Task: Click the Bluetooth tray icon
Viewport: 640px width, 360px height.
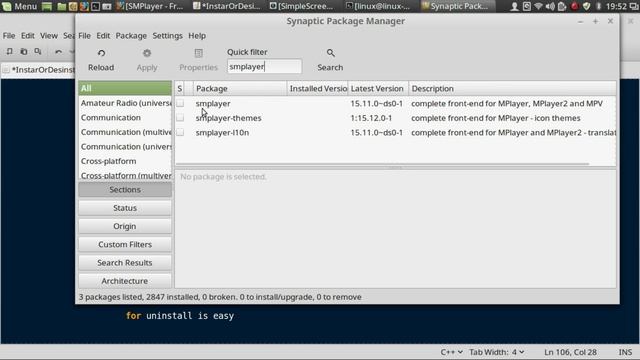Action: point(598,6)
